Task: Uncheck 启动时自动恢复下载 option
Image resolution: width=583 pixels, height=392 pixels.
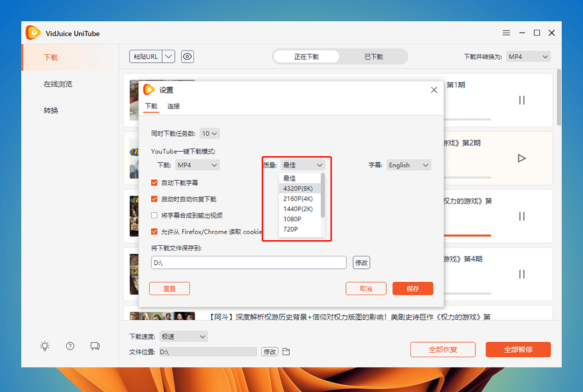Action: [154, 199]
